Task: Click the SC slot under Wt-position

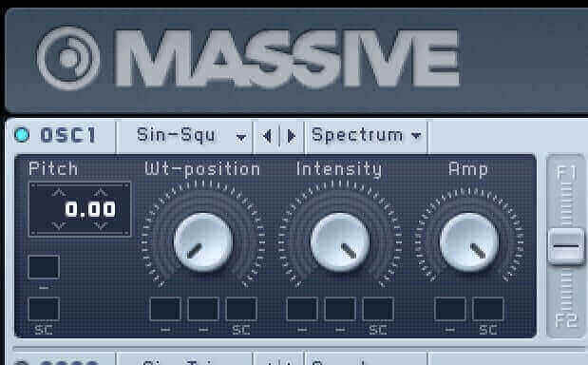Action: pyautogui.click(x=241, y=309)
